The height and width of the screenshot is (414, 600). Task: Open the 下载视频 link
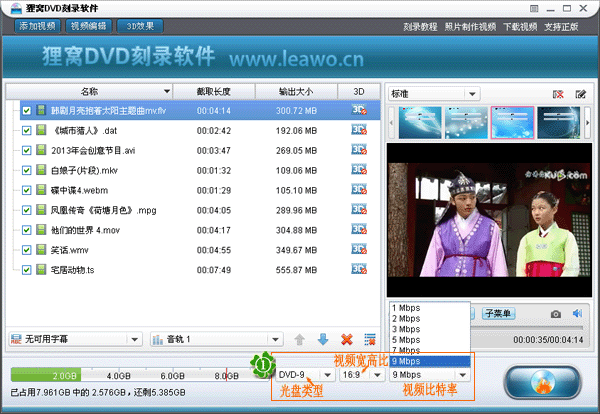pyautogui.click(x=520, y=27)
